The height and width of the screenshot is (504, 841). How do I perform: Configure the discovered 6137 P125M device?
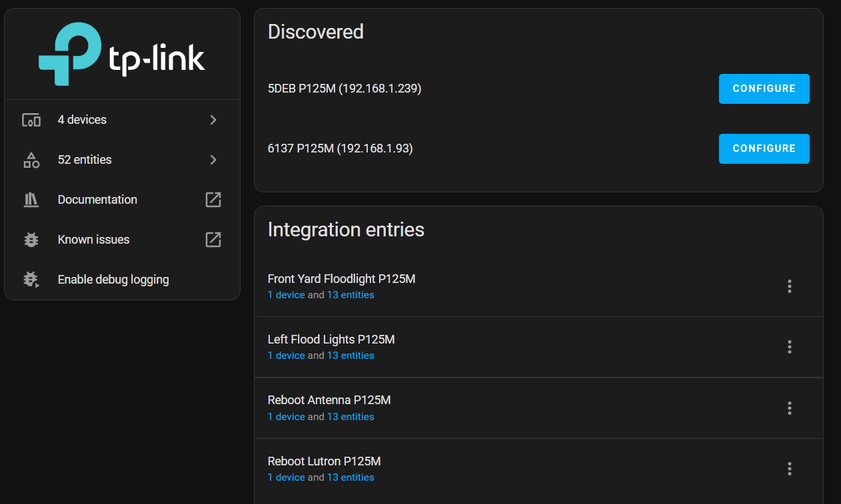(764, 148)
